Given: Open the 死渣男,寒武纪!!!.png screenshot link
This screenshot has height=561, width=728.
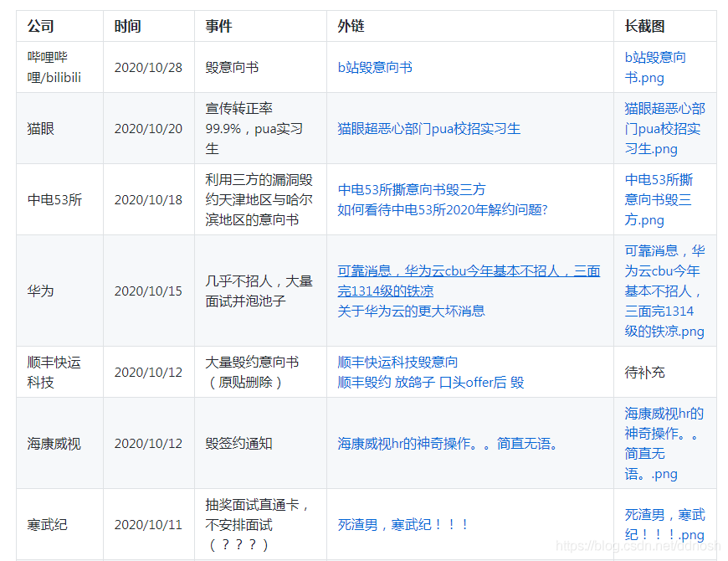Looking at the screenshot, I should (665, 525).
